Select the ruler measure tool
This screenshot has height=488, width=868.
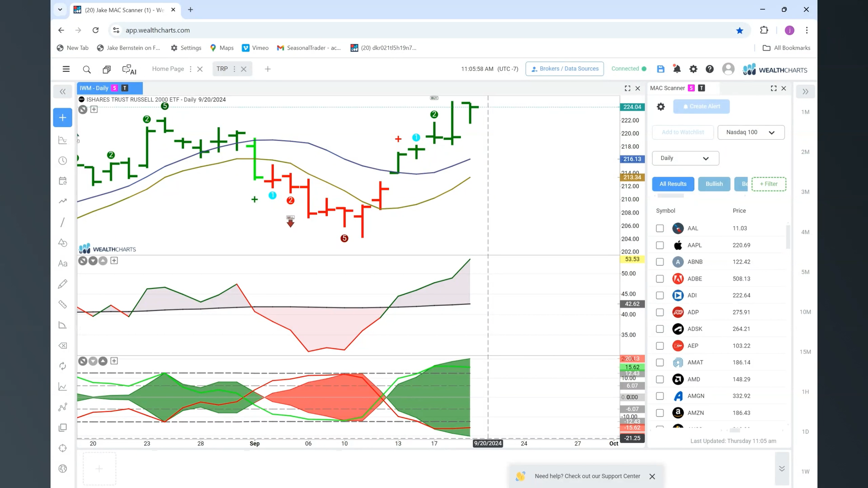[x=63, y=305]
